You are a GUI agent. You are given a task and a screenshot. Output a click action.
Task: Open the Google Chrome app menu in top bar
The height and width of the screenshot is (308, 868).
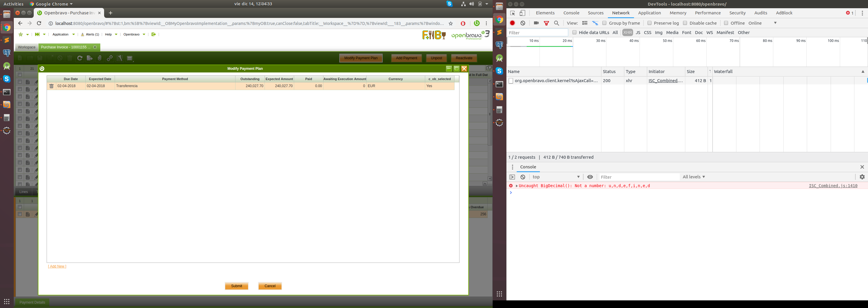[51, 4]
